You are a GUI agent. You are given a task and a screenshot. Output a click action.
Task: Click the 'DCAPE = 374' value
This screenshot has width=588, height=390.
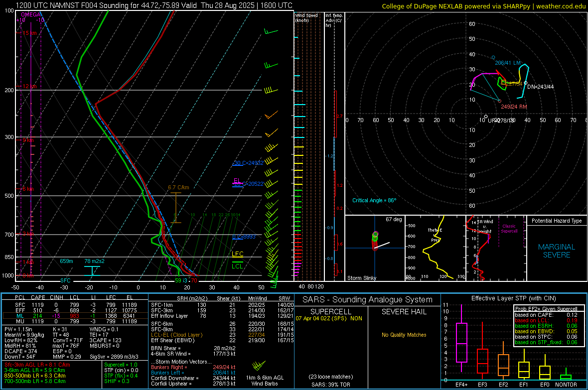point(20,351)
